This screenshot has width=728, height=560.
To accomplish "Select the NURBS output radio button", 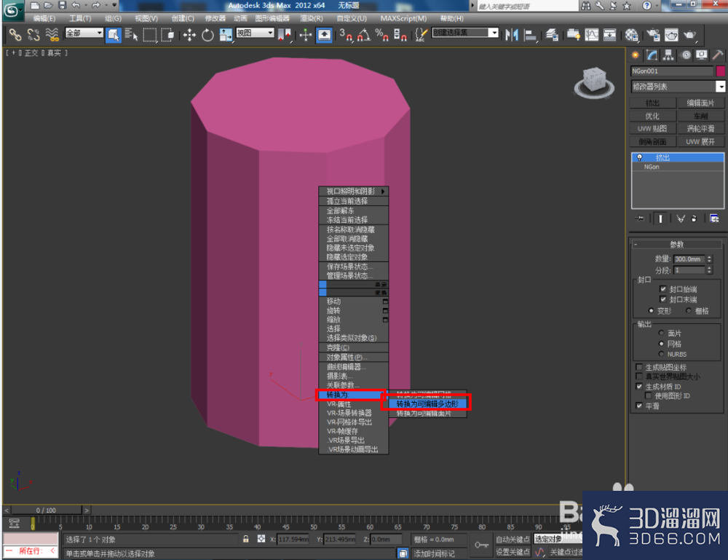I will click(x=661, y=354).
